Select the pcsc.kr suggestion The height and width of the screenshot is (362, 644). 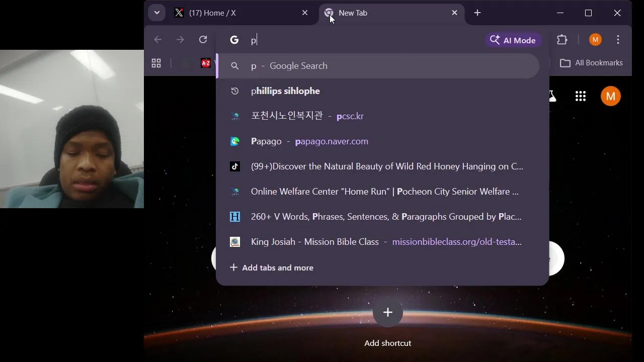[378, 116]
